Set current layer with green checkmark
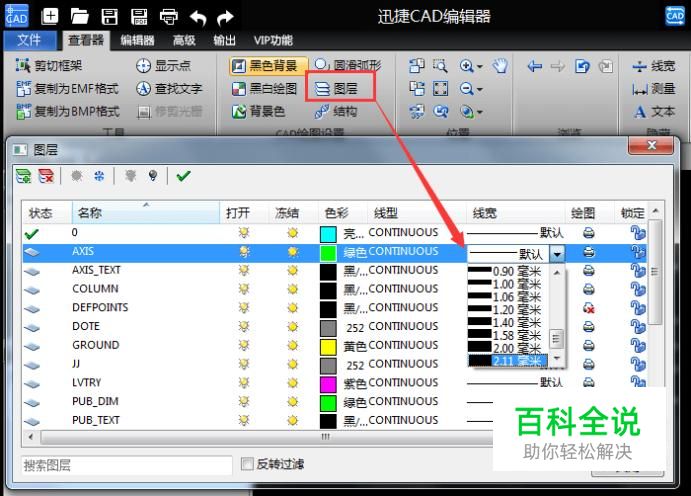The width and height of the screenshot is (691, 496). click(183, 176)
